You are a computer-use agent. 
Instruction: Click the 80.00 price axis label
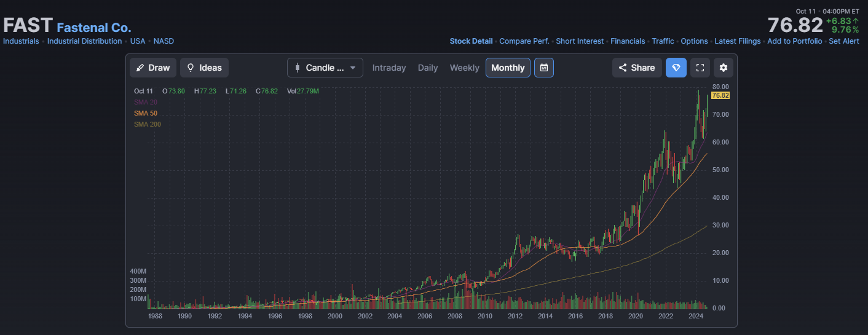tap(720, 87)
